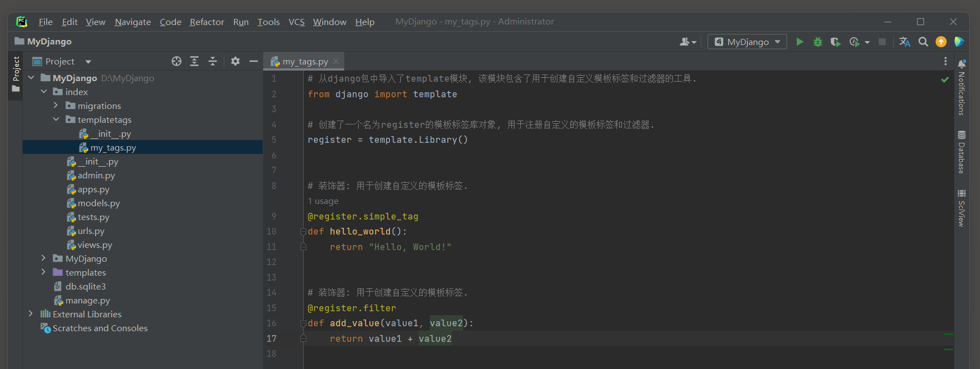
Task: Open the Refactor menu
Action: tap(207, 22)
